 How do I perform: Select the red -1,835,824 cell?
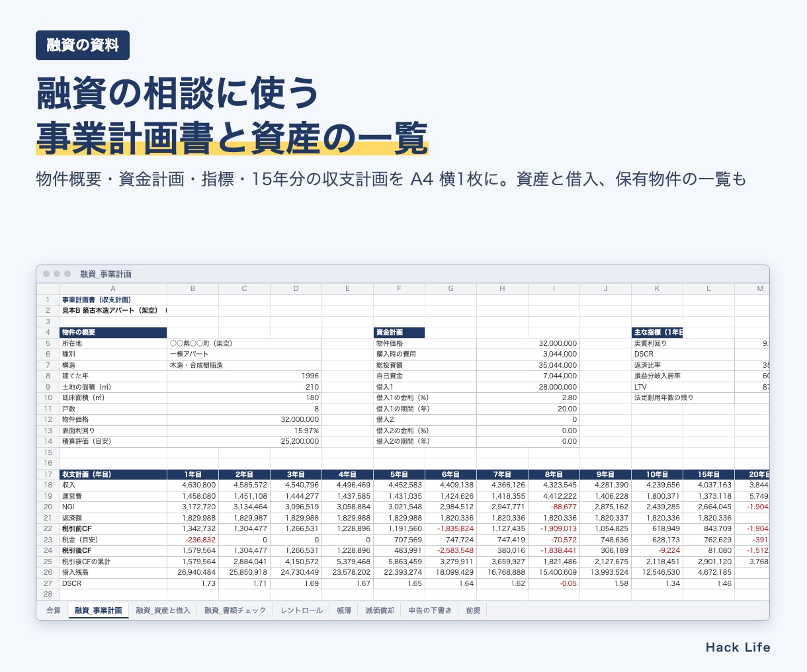tap(450, 528)
